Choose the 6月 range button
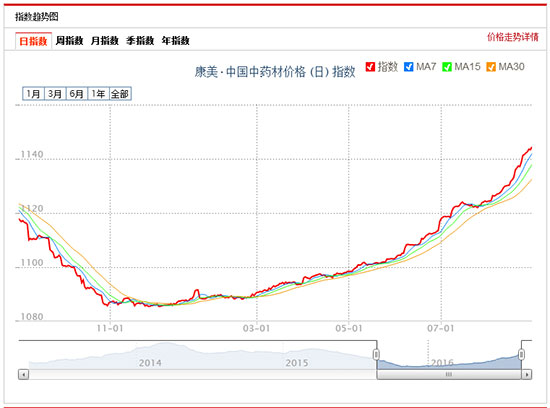The image size is (550, 408). (77, 94)
